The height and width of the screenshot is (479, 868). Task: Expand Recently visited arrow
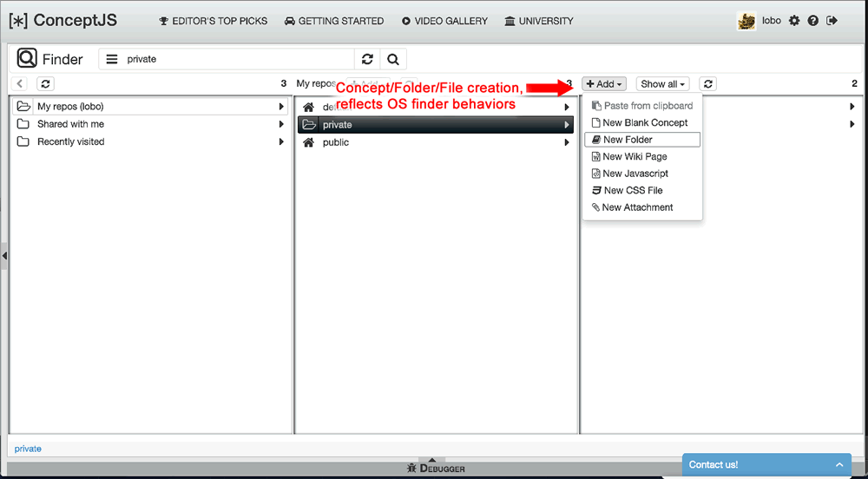coord(281,141)
